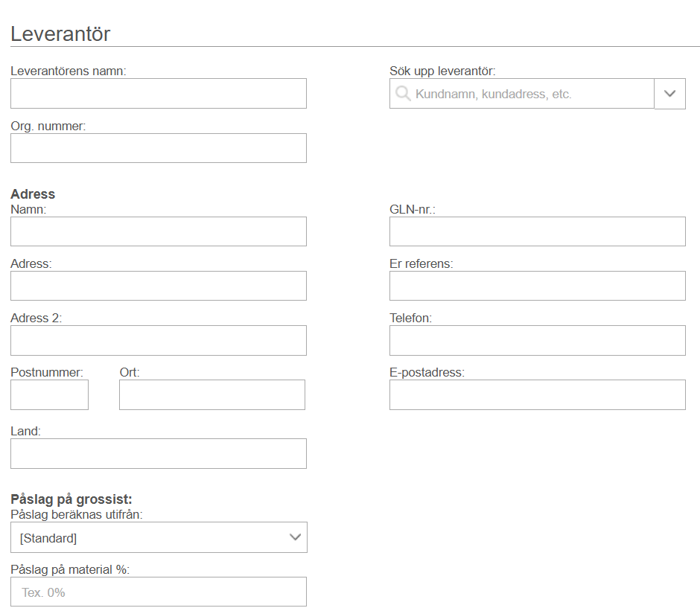Click the magnifier icon in supplier search
The image size is (700, 608).
click(x=403, y=94)
